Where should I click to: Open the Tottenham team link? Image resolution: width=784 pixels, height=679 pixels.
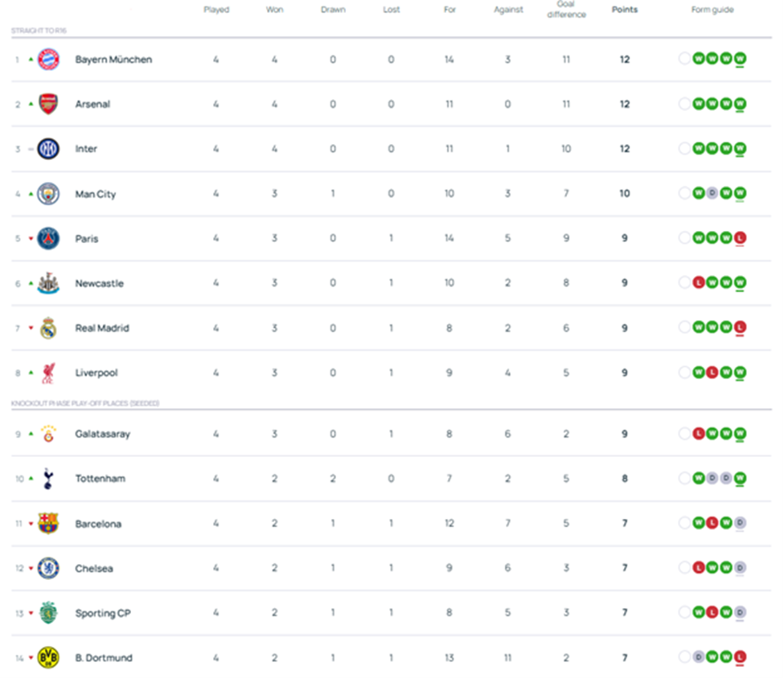(100, 479)
